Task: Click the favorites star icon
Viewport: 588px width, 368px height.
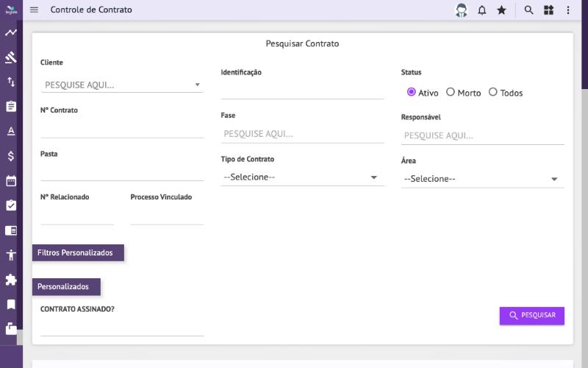Action: (x=501, y=10)
